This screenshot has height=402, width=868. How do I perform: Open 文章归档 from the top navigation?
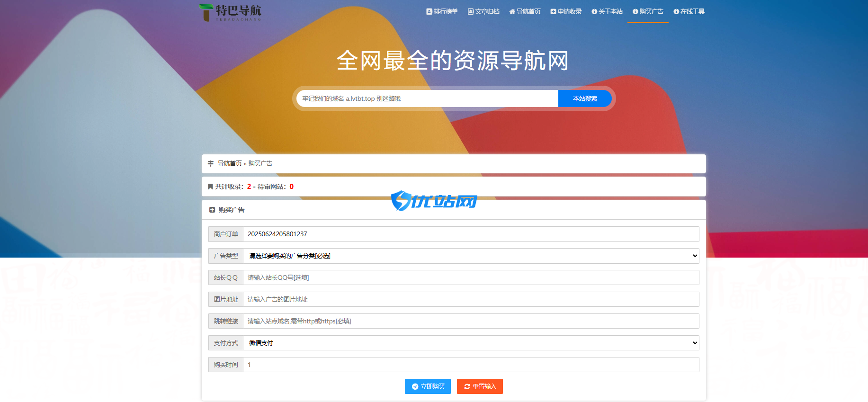pyautogui.click(x=483, y=11)
